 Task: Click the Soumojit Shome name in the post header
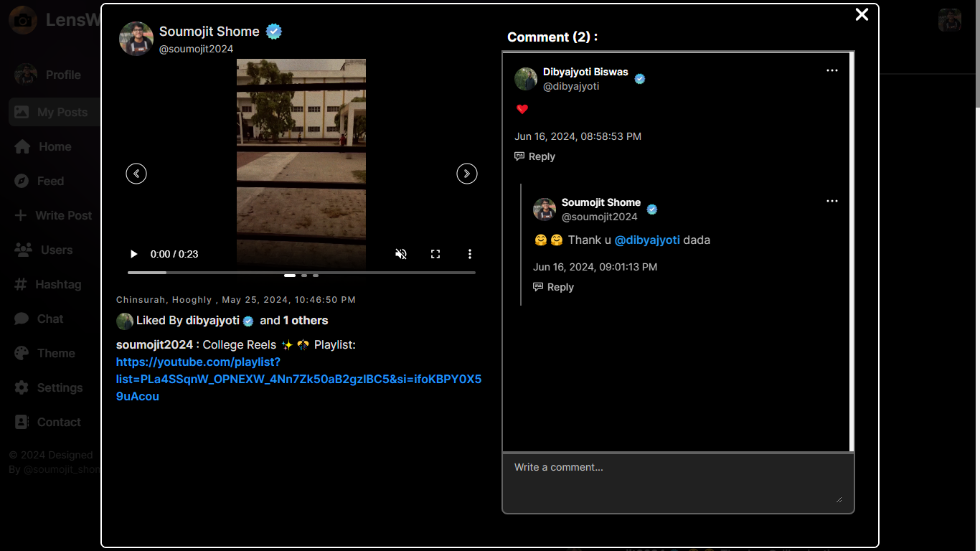pyautogui.click(x=209, y=32)
